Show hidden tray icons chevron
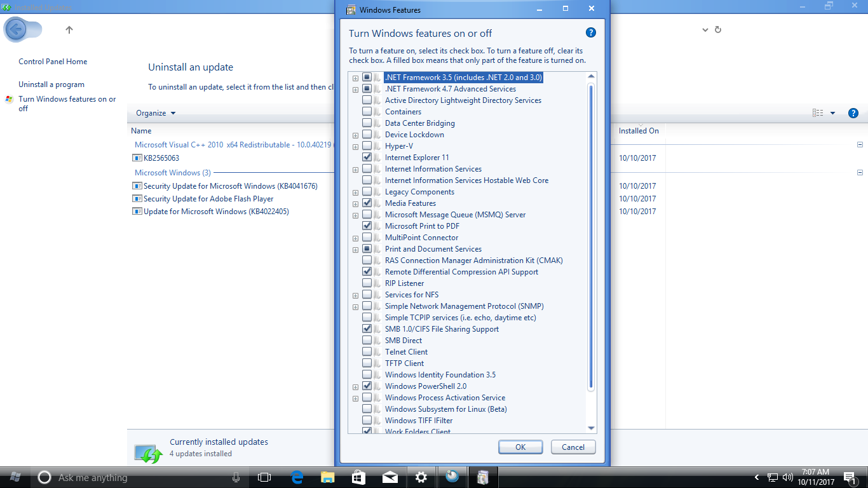Image resolution: width=868 pixels, height=488 pixels. pyautogui.click(x=757, y=477)
